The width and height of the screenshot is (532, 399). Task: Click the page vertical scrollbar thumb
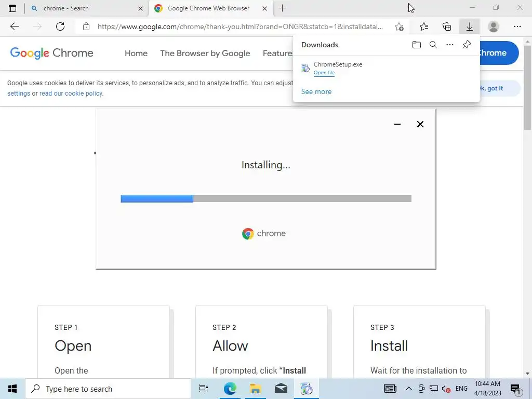coord(527,87)
